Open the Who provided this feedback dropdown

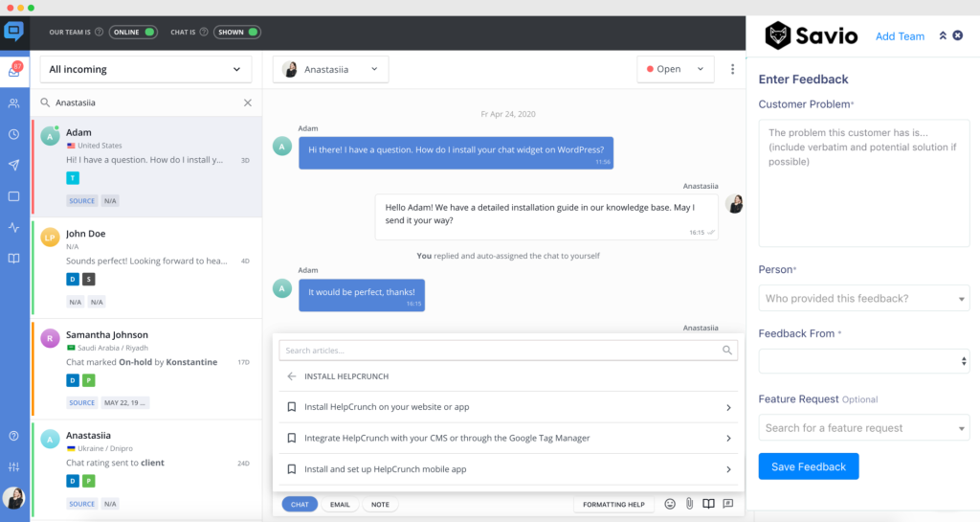click(x=864, y=298)
